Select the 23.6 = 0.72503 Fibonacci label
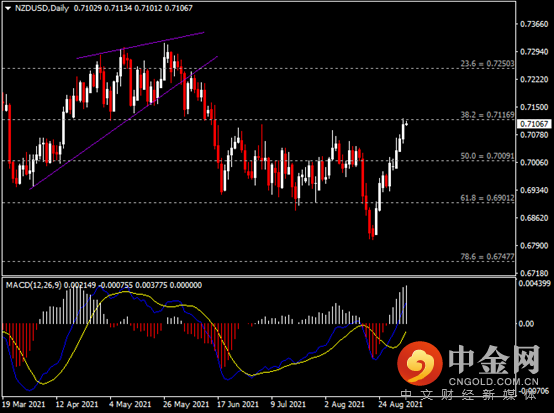Screen dimensions: 554x413 click(487, 64)
